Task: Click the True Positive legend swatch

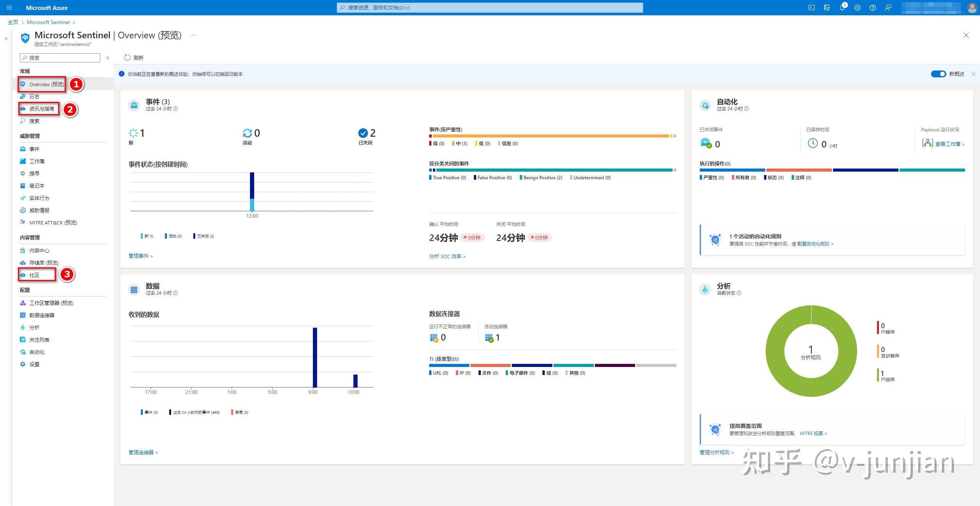Action: [x=430, y=178]
